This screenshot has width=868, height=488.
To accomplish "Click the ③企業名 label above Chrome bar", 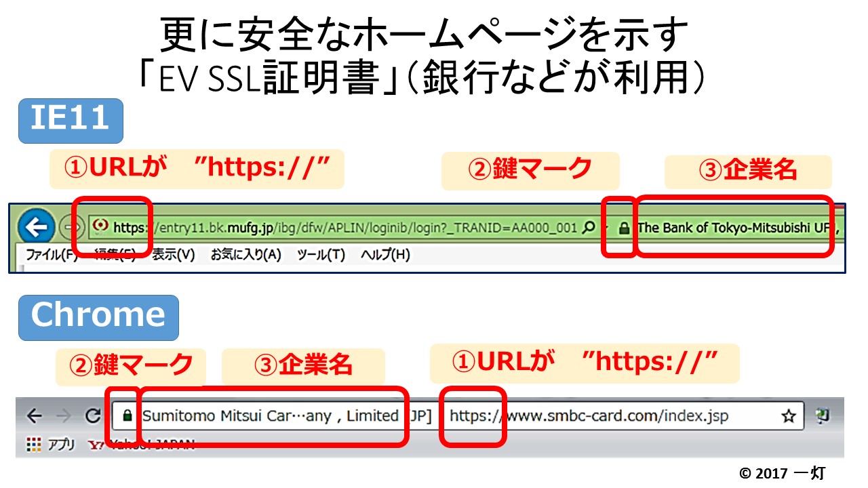I will tap(303, 366).
